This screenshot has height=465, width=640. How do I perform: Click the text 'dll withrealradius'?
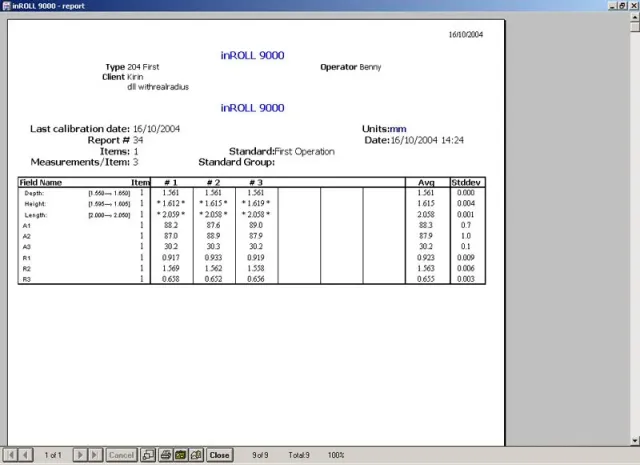click(x=158, y=87)
